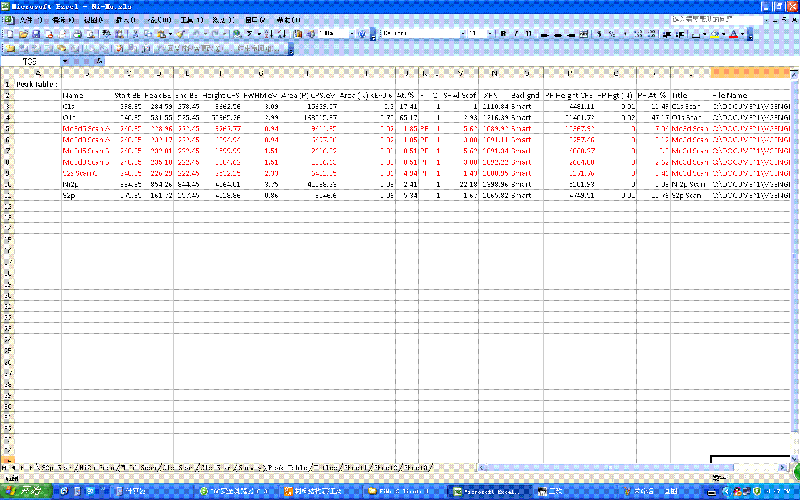Select the 'Ni2p' name cell

click(87, 184)
